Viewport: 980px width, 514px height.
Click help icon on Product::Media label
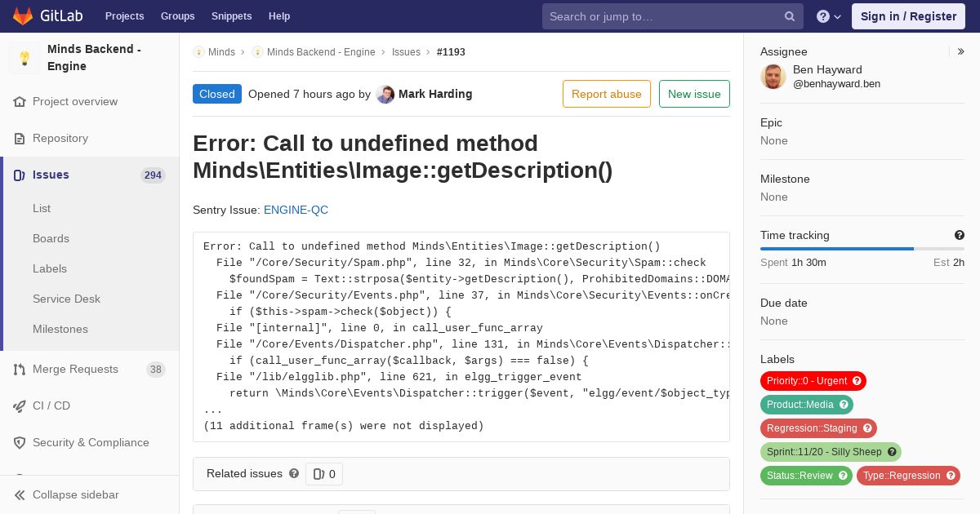point(844,405)
